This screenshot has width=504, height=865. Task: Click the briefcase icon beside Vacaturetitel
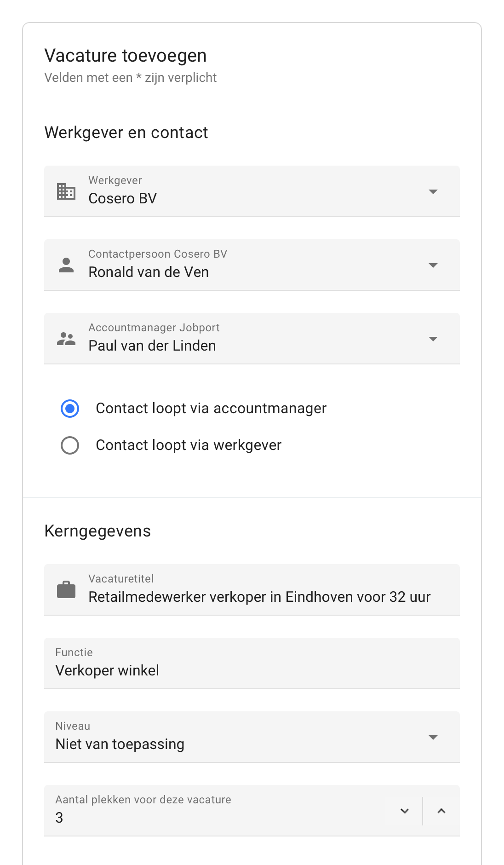pyautogui.click(x=66, y=590)
